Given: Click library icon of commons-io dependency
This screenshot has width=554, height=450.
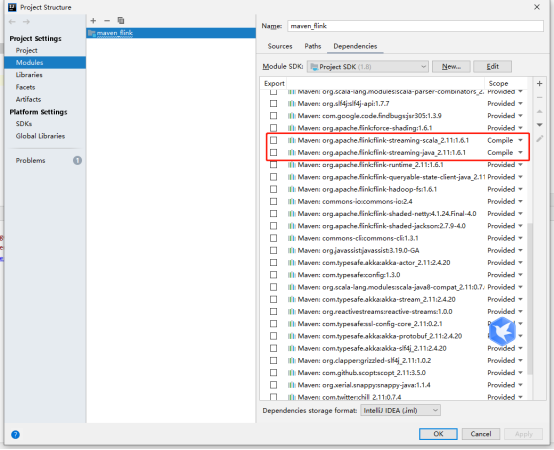Looking at the screenshot, I should pyautogui.click(x=291, y=201).
